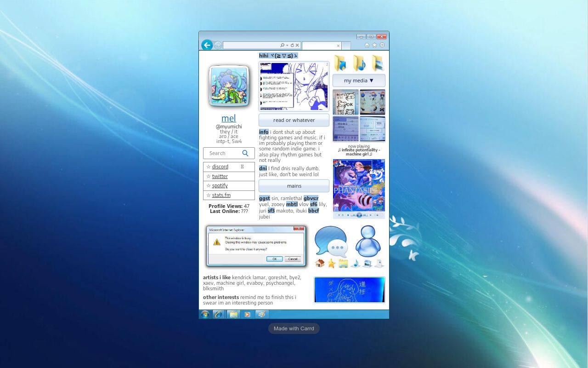The width and height of the screenshot is (588, 368).
Task: Click the Windows Start orb
Action: 205,314
